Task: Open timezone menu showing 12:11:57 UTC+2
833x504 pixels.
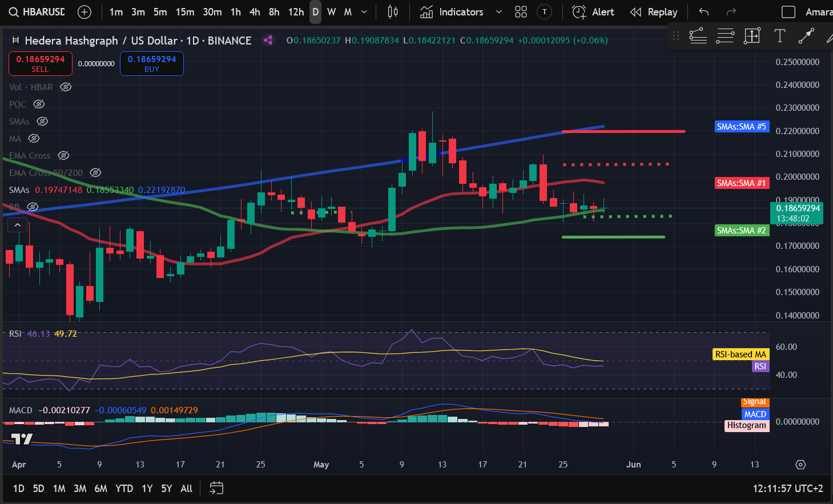Action: click(x=788, y=489)
